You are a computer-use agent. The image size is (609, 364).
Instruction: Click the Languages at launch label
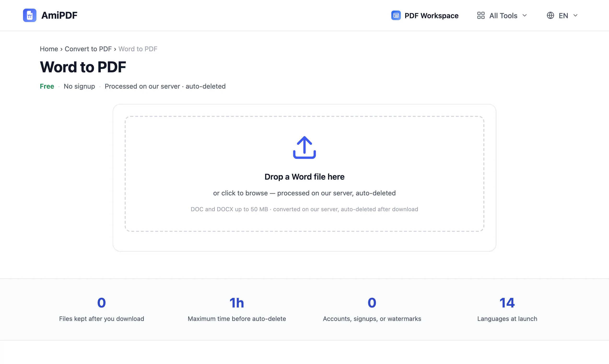[507, 319]
